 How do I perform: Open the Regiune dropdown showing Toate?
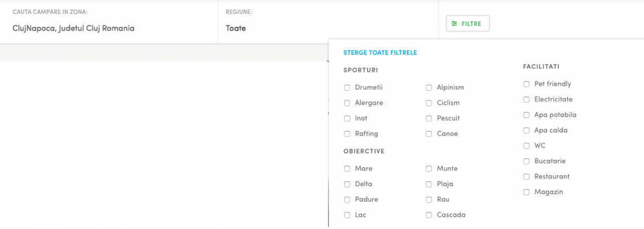click(x=327, y=28)
